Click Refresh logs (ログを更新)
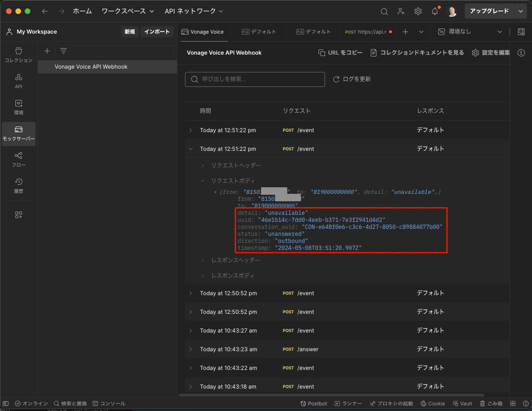The width and height of the screenshot is (532, 411). pyautogui.click(x=352, y=79)
